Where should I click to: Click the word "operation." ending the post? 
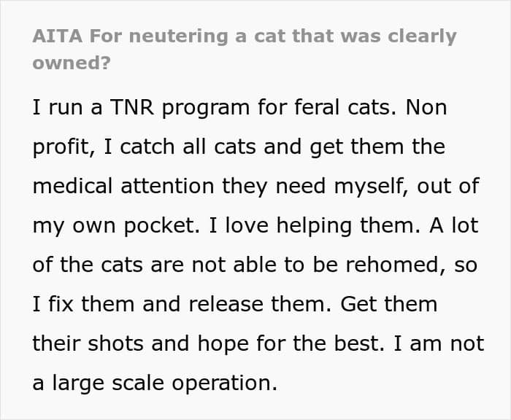pyautogui.click(x=225, y=384)
